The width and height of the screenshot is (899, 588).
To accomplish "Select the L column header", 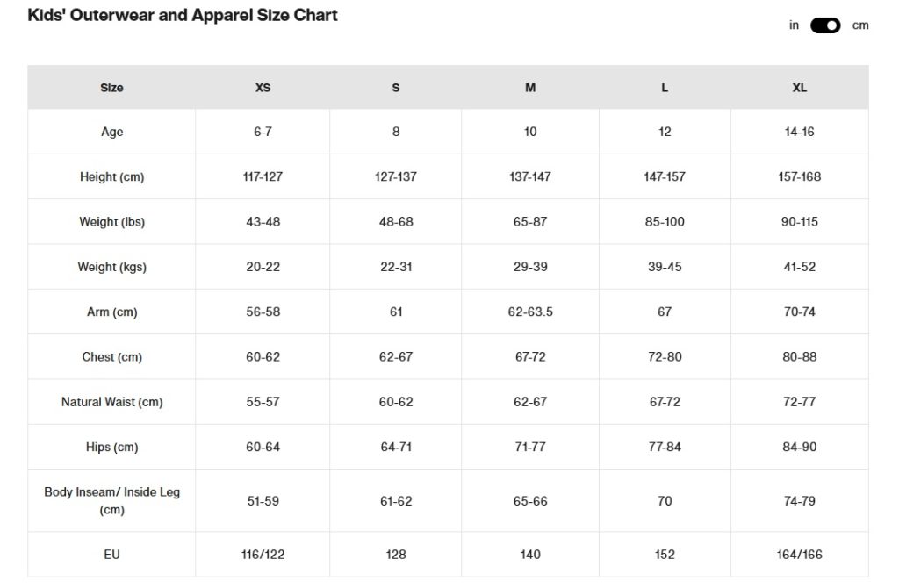I will coord(665,88).
